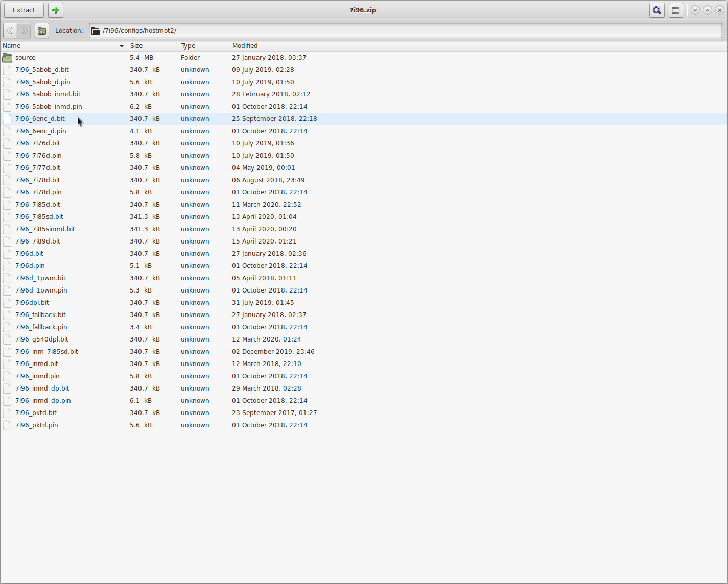This screenshot has width=728, height=584.
Task: Select file 7i96_7i89d.bit
Action: [x=38, y=241]
